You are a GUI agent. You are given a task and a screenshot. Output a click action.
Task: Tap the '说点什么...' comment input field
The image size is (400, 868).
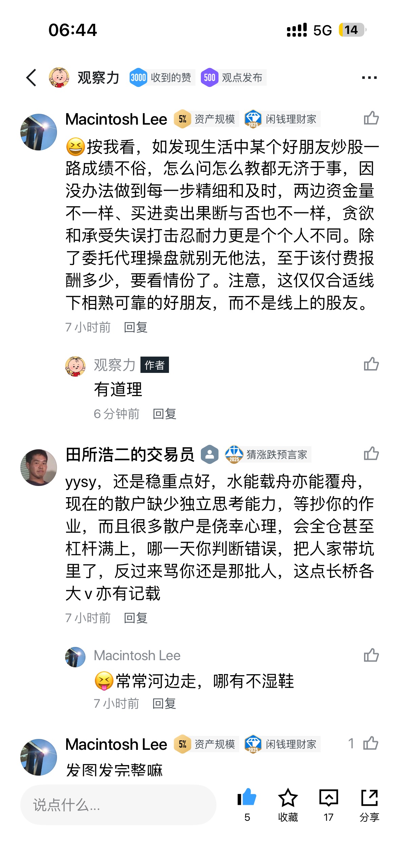[118, 805]
